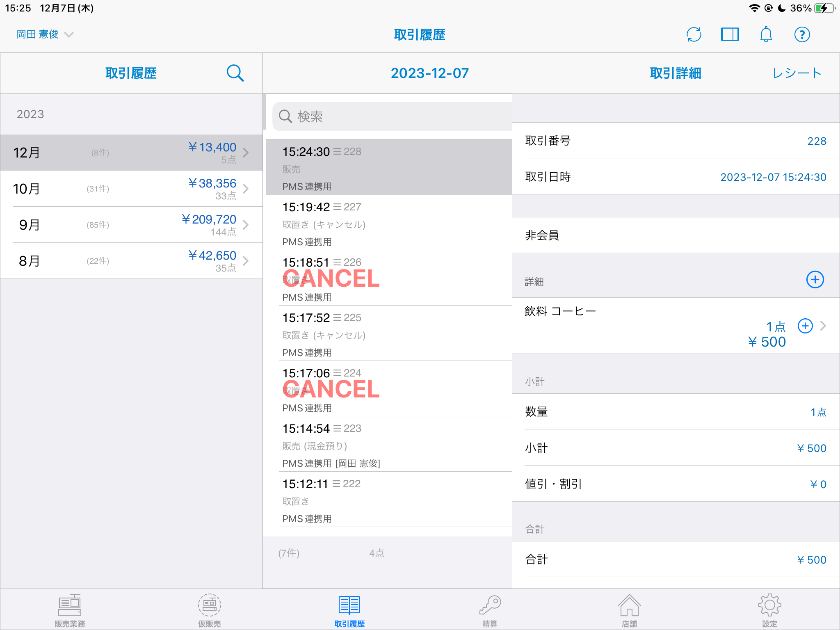Tap the plus icon on 飲料 コーヒー row
The height and width of the screenshot is (630, 840).
click(805, 326)
